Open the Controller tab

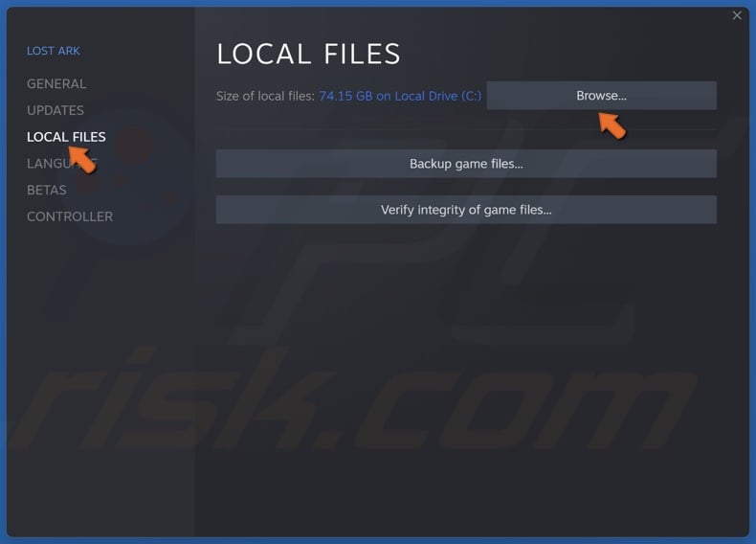click(x=70, y=216)
